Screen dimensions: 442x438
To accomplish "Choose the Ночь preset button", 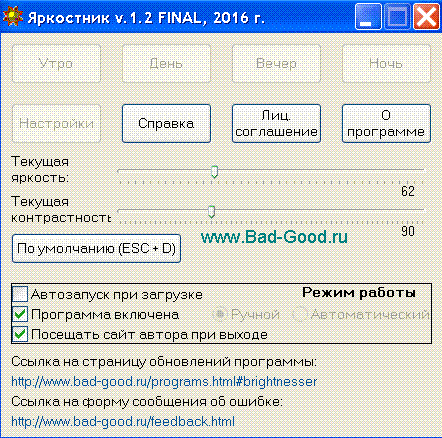I will point(386,63).
